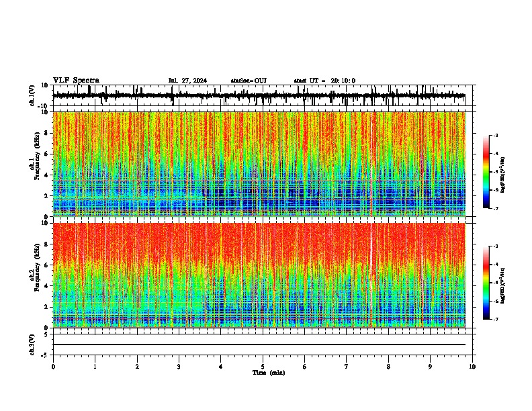Click time axis tick label '10'
532x411 pixels.
tap(472, 367)
